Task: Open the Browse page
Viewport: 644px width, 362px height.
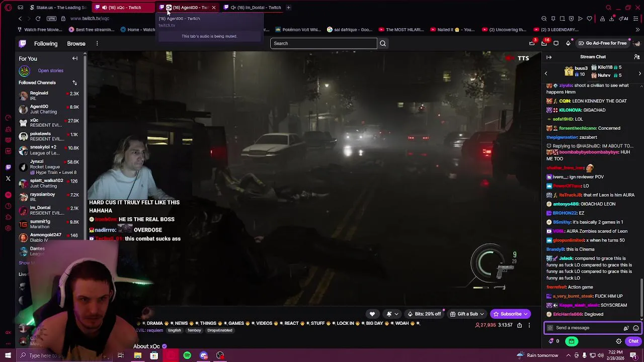Action: click(x=76, y=44)
